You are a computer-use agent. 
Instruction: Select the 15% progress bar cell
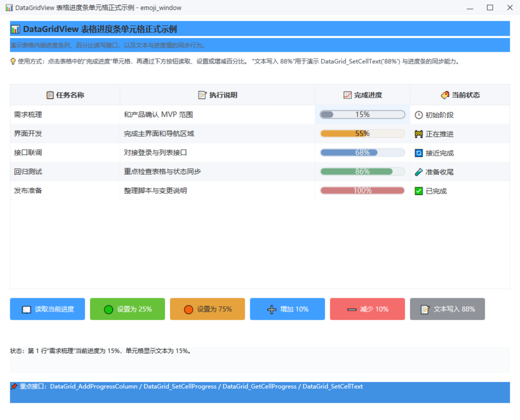[362, 115]
